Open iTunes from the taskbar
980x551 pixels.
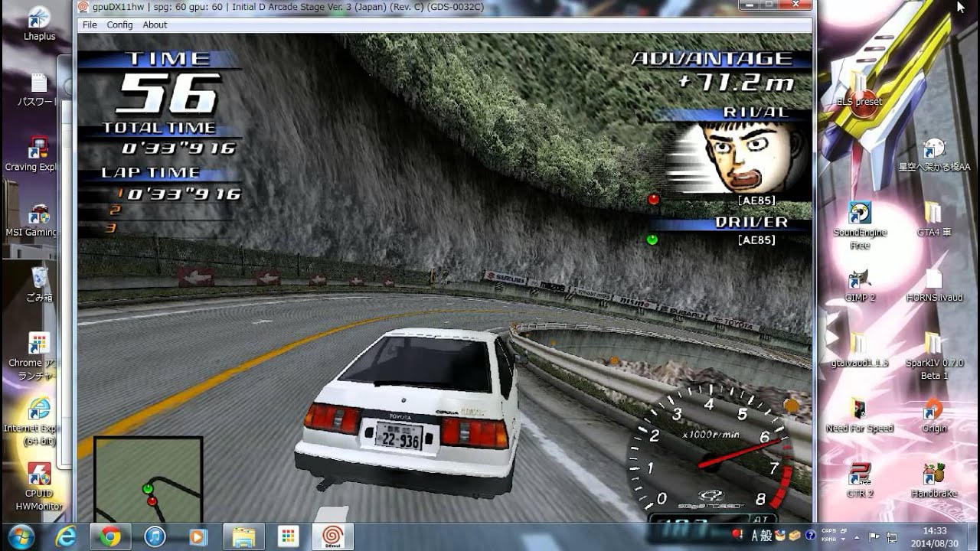coord(155,537)
